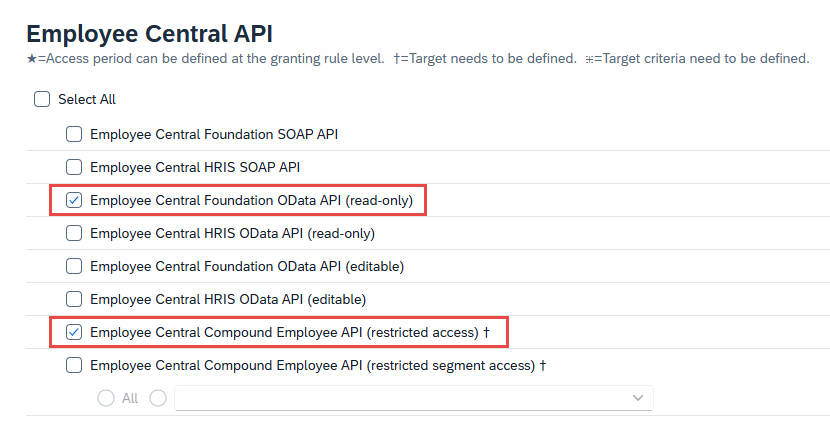This screenshot has height=441, width=830.
Task: Click the "Employee Central HRIS SOAP API" label
Action: pos(195,167)
